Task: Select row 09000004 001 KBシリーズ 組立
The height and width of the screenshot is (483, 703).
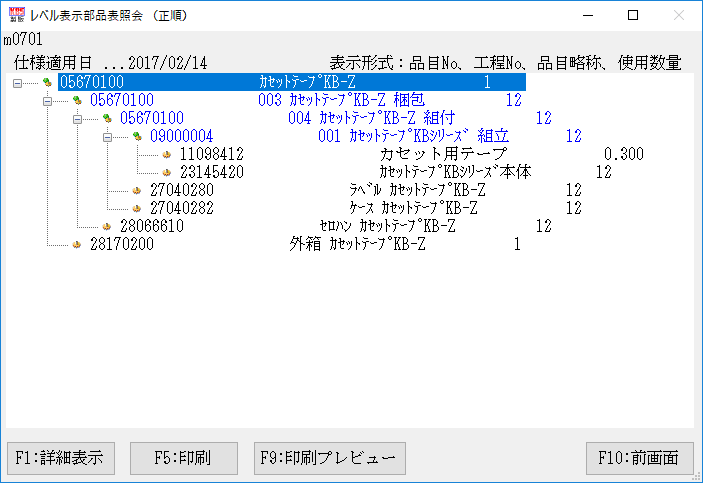Action: 366,136
